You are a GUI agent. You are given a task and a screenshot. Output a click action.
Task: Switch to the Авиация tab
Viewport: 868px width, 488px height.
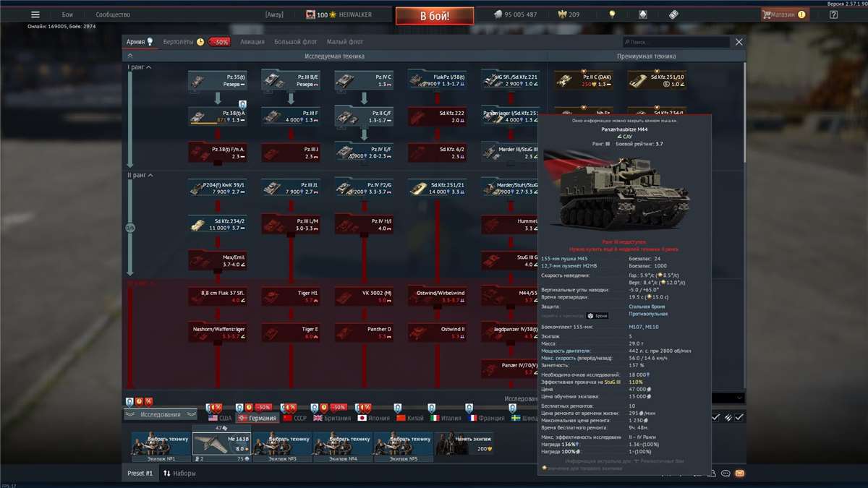pyautogui.click(x=252, y=42)
